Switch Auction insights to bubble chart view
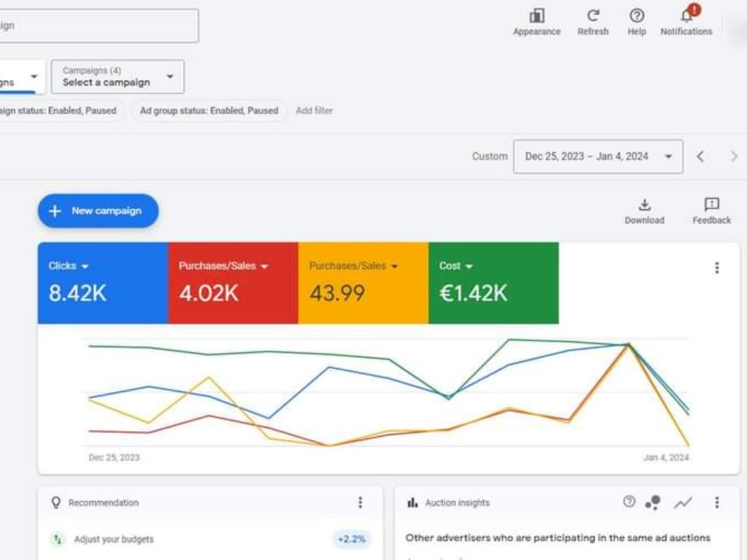747x560 pixels. tap(653, 503)
